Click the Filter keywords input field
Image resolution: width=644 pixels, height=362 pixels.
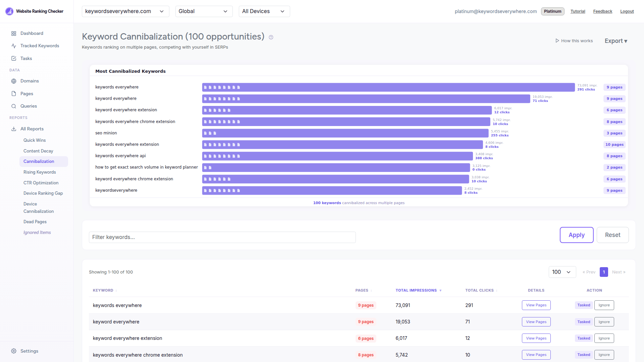pos(222,237)
